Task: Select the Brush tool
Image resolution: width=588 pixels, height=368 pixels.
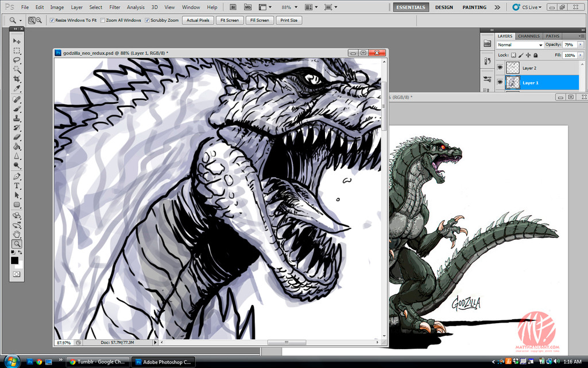Action: pos(17,109)
